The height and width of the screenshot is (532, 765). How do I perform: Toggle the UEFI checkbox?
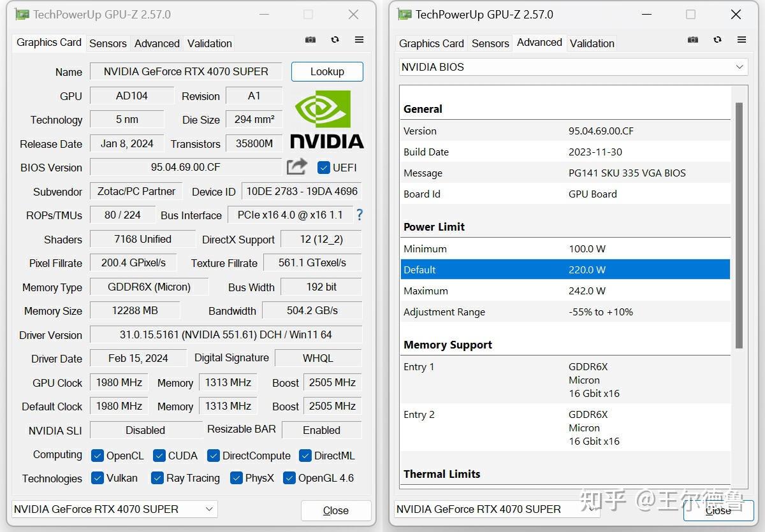323,168
